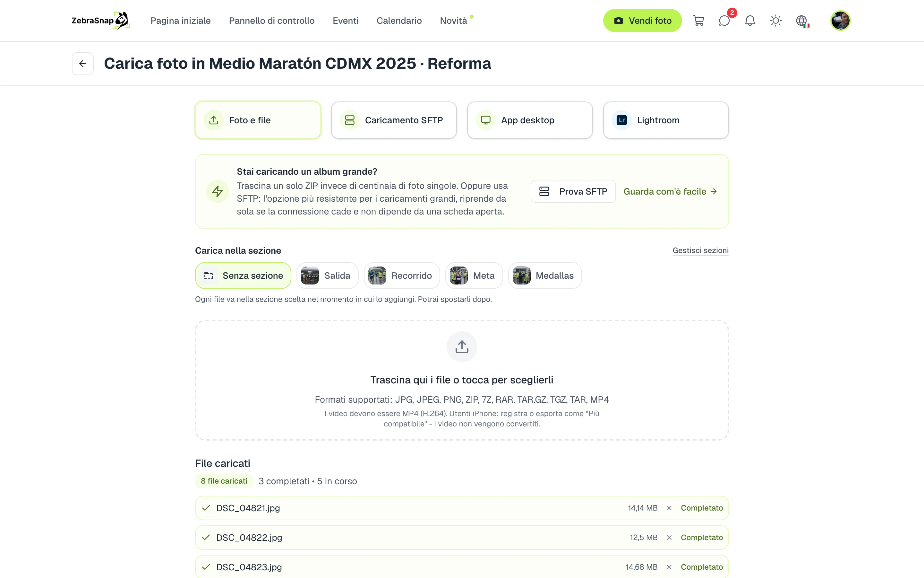Open the language globe selector
Viewport: 924px width, 578px height.
click(801, 21)
